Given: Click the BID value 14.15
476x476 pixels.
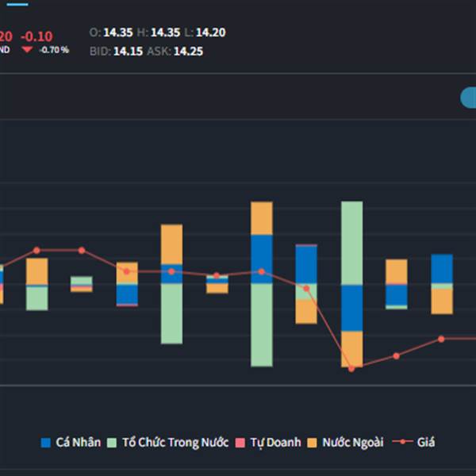Looking at the screenshot, I should coord(128,51).
